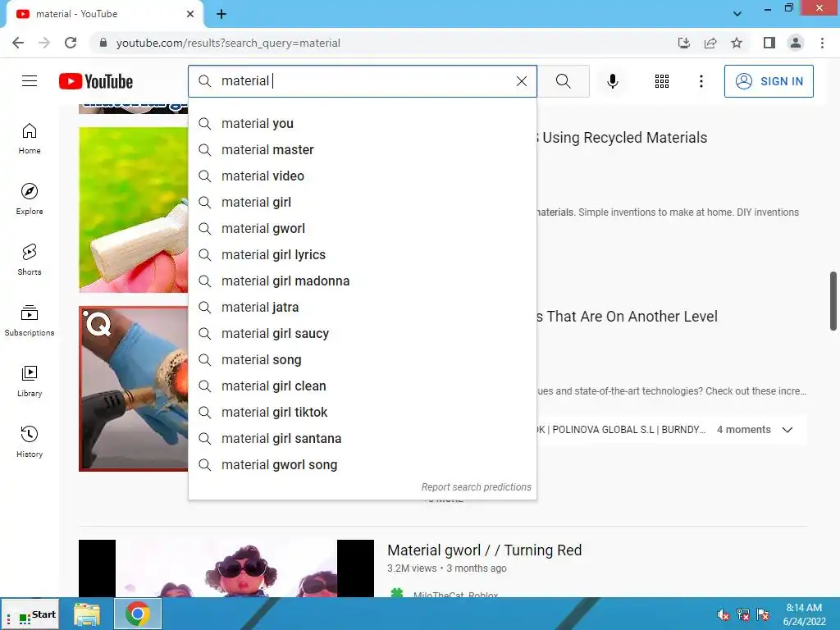The width and height of the screenshot is (840, 630).
Task: Select suggestion "material jatra"
Action: click(362, 307)
